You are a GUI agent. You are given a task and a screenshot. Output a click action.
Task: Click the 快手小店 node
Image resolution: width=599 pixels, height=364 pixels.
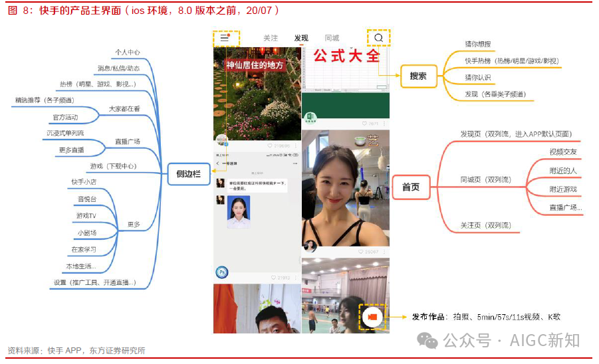(84, 182)
